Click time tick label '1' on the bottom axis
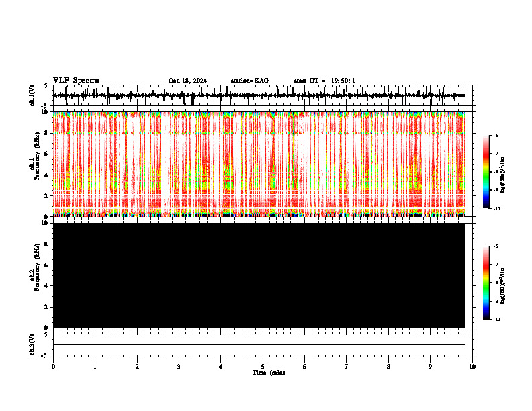The height and width of the screenshot is (411, 532). (95, 367)
